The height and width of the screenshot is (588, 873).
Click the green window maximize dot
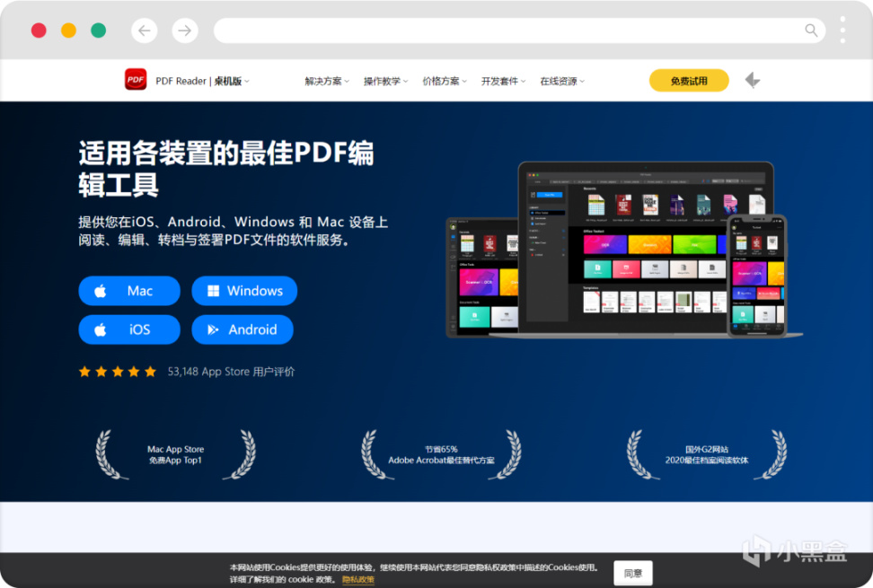coord(99,30)
